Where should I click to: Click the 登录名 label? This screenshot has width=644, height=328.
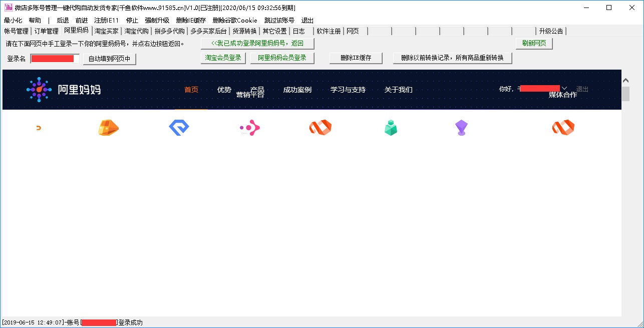(x=17, y=59)
